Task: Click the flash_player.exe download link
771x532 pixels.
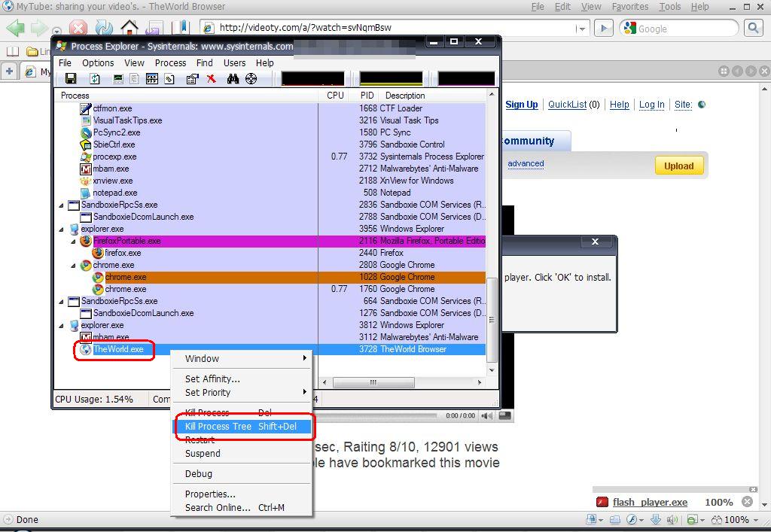Action: (650, 502)
